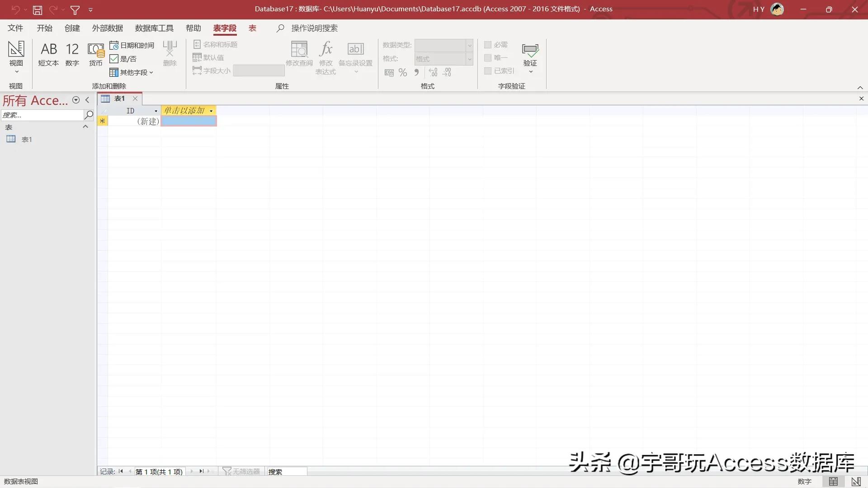868x488 pixels.
Task: Click the 删除 (Delete) field icon
Action: [x=170, y=54]
